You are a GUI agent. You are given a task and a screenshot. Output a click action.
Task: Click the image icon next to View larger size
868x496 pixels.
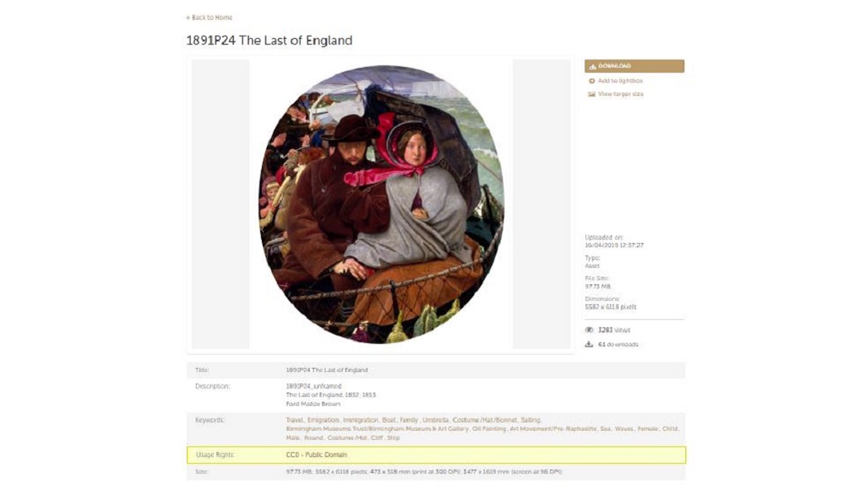(x=592, y=94)
